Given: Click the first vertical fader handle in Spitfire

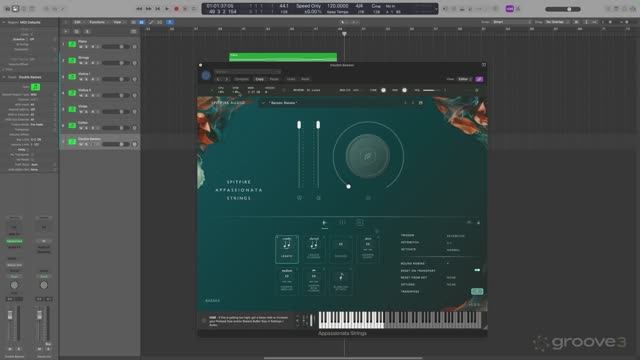Looking at the screenshot, I should coord(299,124).
